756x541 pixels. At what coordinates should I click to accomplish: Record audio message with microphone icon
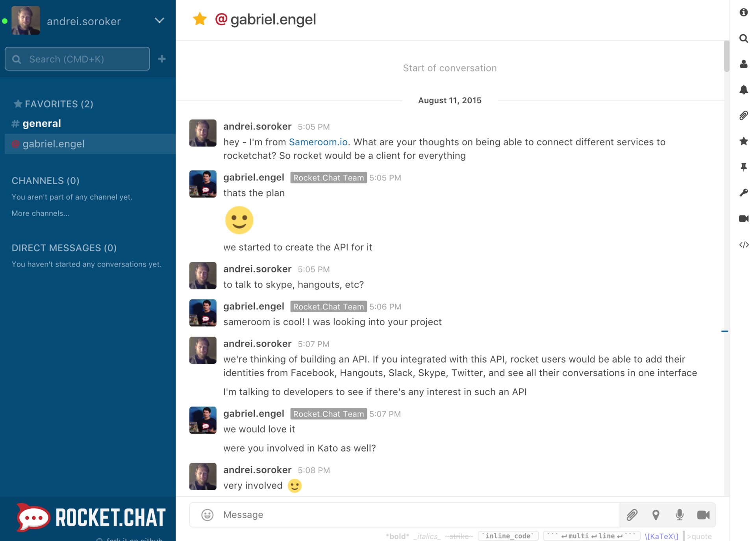point(679,514)
